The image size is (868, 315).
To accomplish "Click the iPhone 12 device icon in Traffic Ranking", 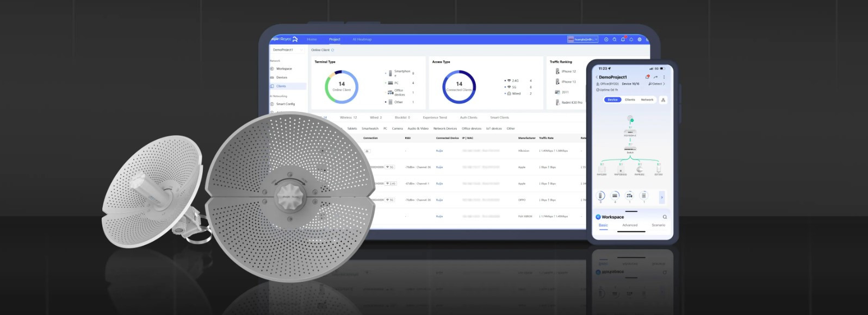I will click(557, 71).
